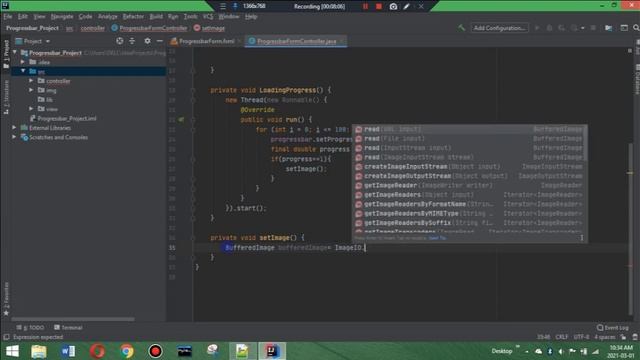
Task: Click the red record app taskbar icon
Action: [x=155, y=351]
